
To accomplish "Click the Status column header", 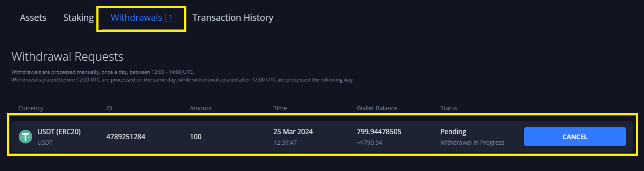I will pos(449,108).
